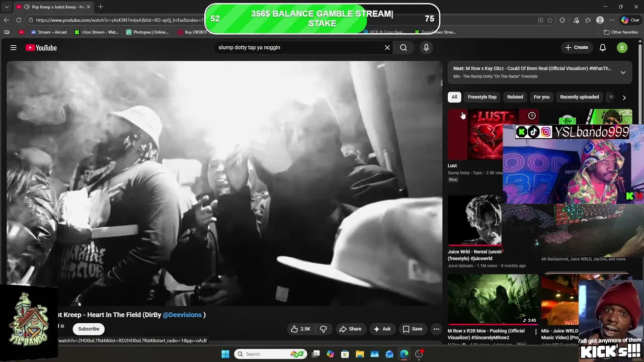Click the search magnifier button
This screenshot has width=644, height=362.
(x=404, y=47)
